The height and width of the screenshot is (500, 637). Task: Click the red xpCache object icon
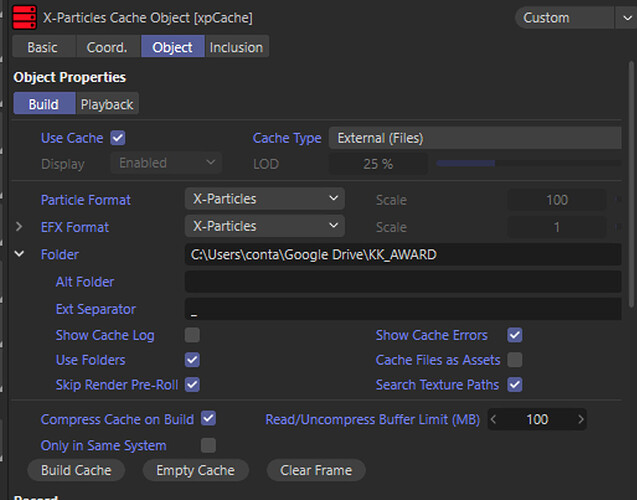point(24,17)
